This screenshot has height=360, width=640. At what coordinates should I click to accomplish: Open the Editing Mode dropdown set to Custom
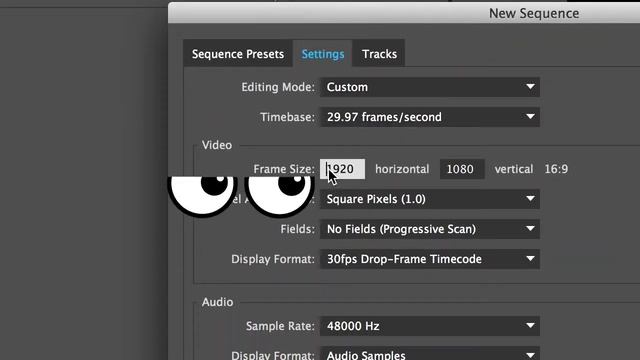[x=430, y=87]
